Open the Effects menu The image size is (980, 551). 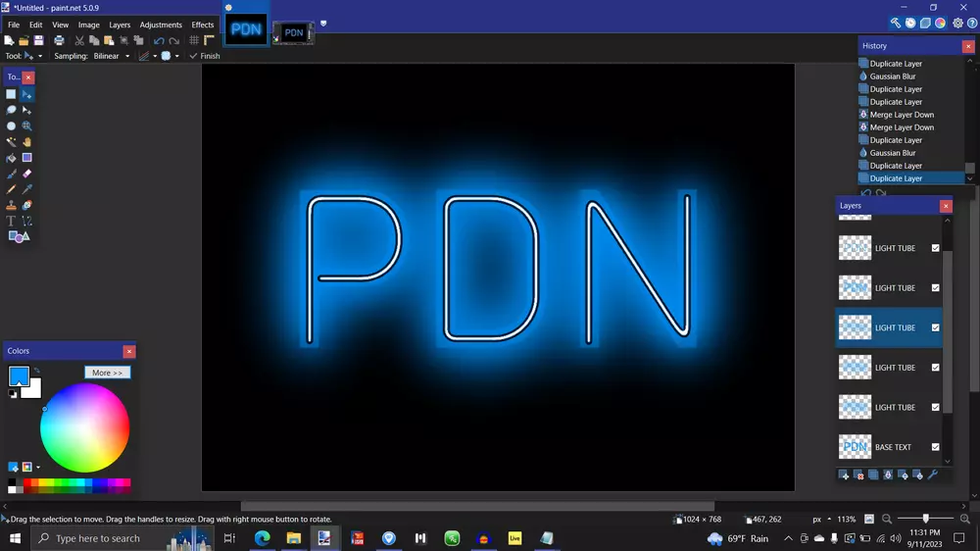click(x=203, y=25)
